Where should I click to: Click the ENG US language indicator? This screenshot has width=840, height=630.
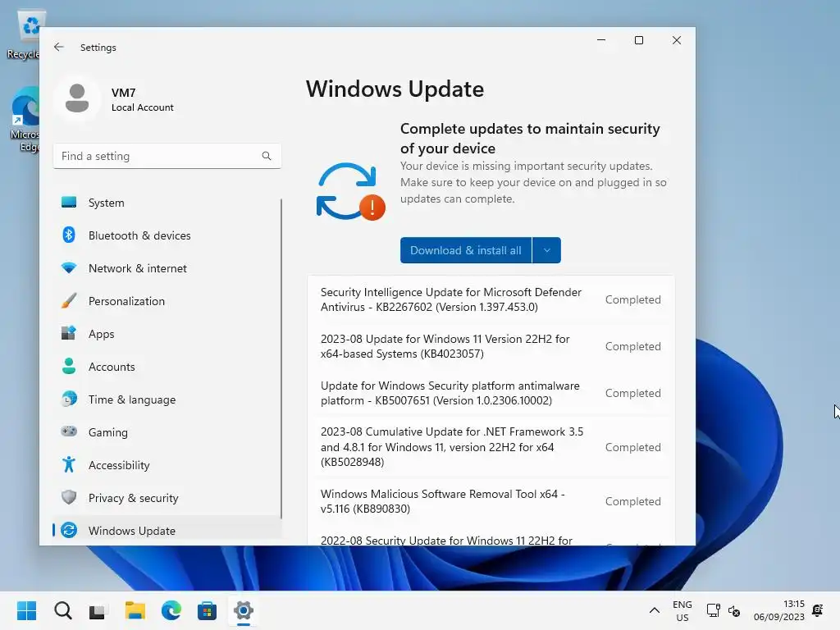[x=682, y=610]
